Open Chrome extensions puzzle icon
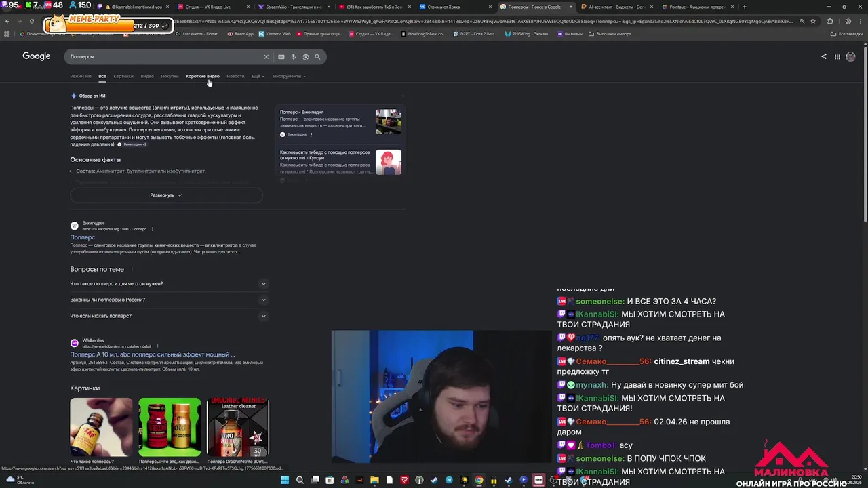 [x=830, y=21]
